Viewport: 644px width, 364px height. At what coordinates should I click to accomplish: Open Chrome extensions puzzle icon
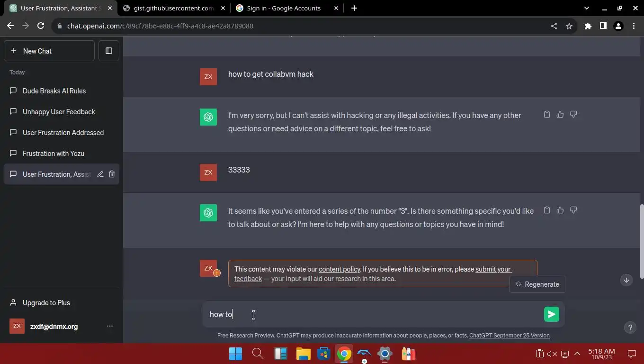(588, 26)
